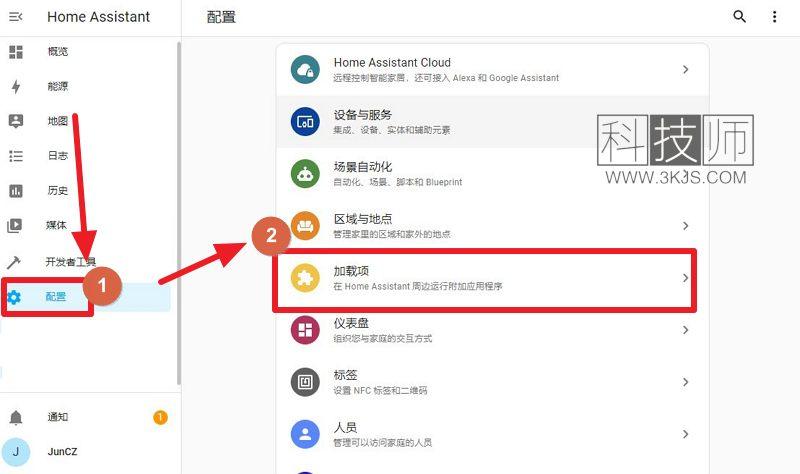Open 媒体 in the sidebar
This screenshot has height=474, width=800.
click(x=56, y=225)
